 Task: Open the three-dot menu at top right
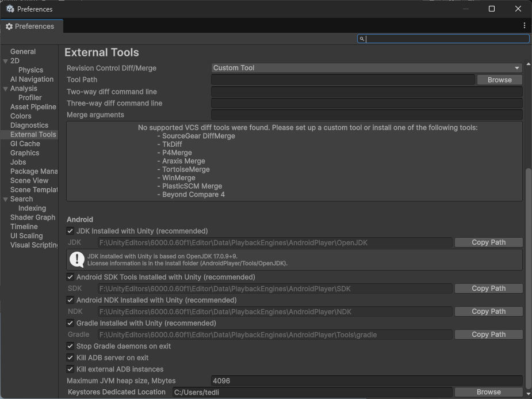tap(525, 26)
